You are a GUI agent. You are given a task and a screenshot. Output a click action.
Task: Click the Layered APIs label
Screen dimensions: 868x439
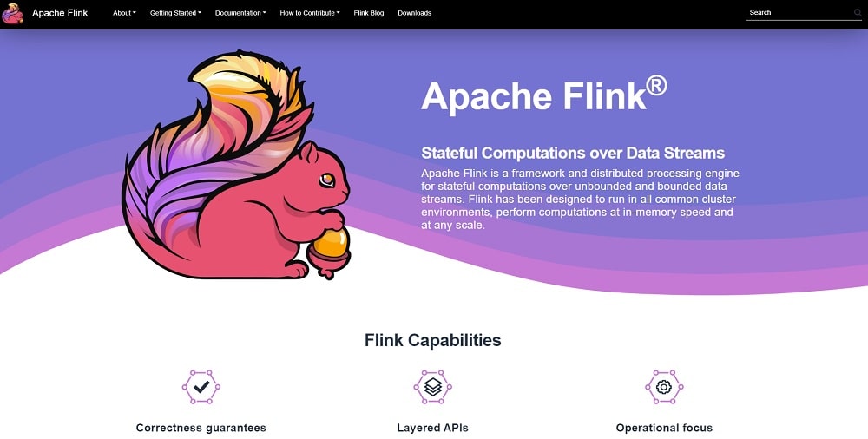coord(432,428)
